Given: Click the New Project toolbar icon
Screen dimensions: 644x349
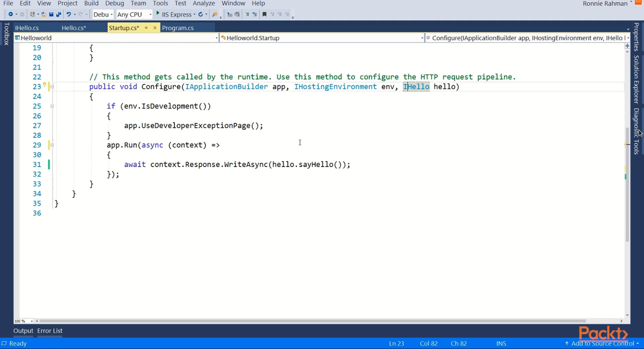Looking at the screenshot, I should coord(32,14).
